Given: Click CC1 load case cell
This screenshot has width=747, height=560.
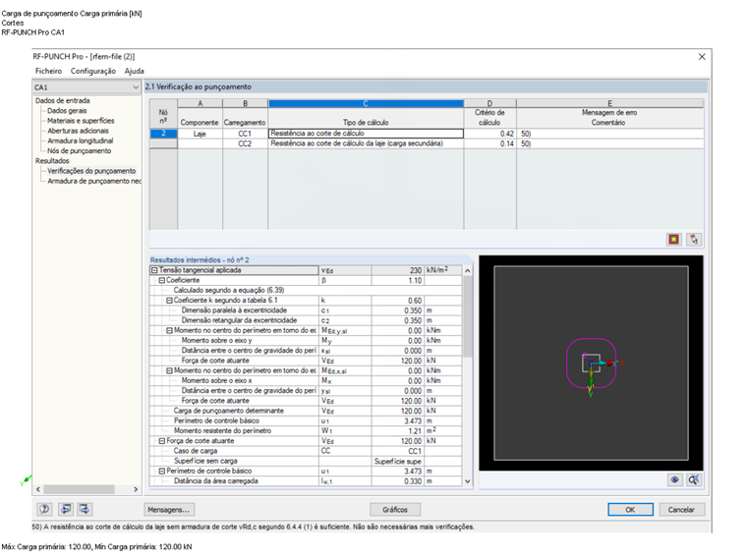Looking at the screenshot, I should 245,134.
